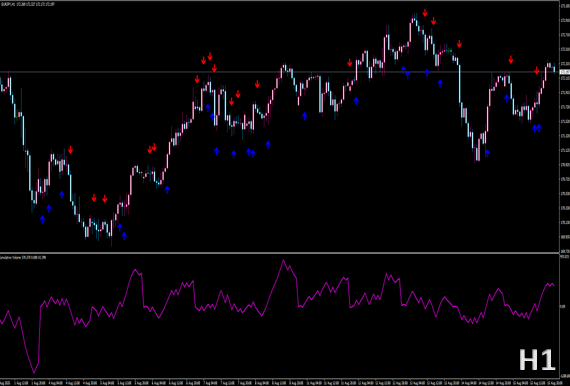Click the lowest blue buy arrow
The height and width of the screenshot is (386, 570).
124,236
